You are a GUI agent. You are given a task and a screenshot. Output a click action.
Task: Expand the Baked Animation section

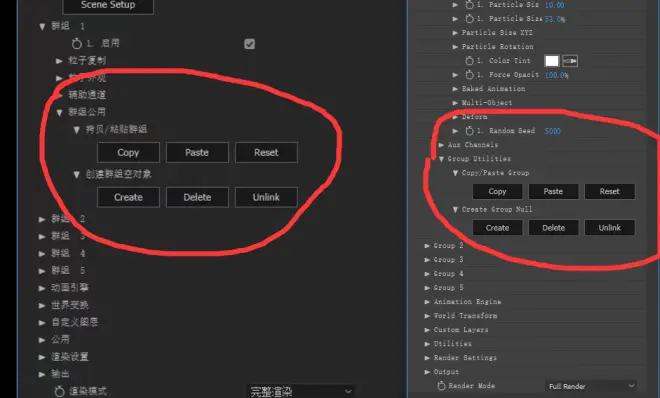(455, 89)
